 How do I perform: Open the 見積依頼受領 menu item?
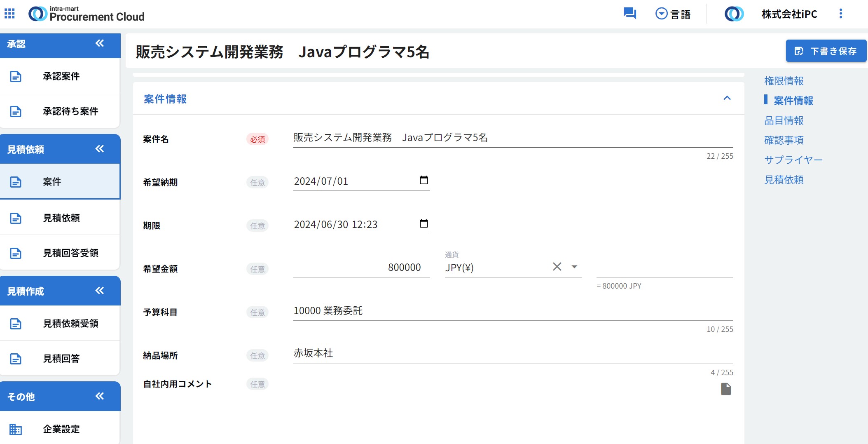click(60, 324)
